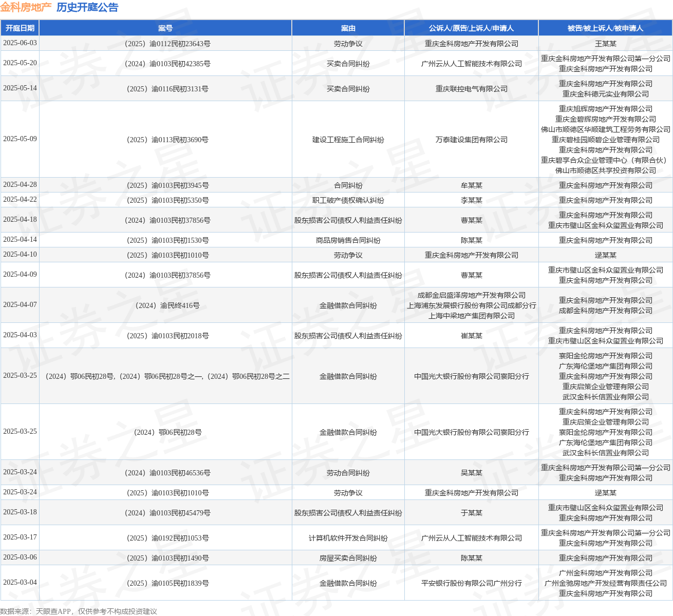Click plaintiff 上海浦东发展银行股份有限公司成都分行
The width and height of the screenshot is (673, 616).
point(472,305)
